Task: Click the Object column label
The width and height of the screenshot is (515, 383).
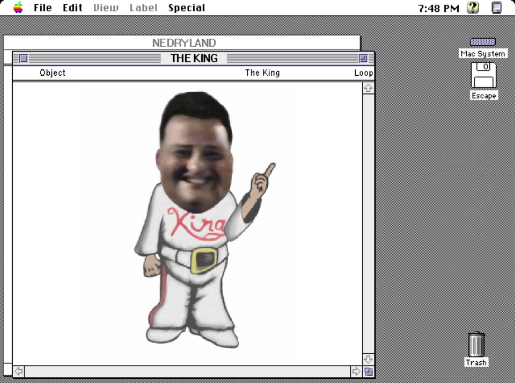Action: coord(52,73)
